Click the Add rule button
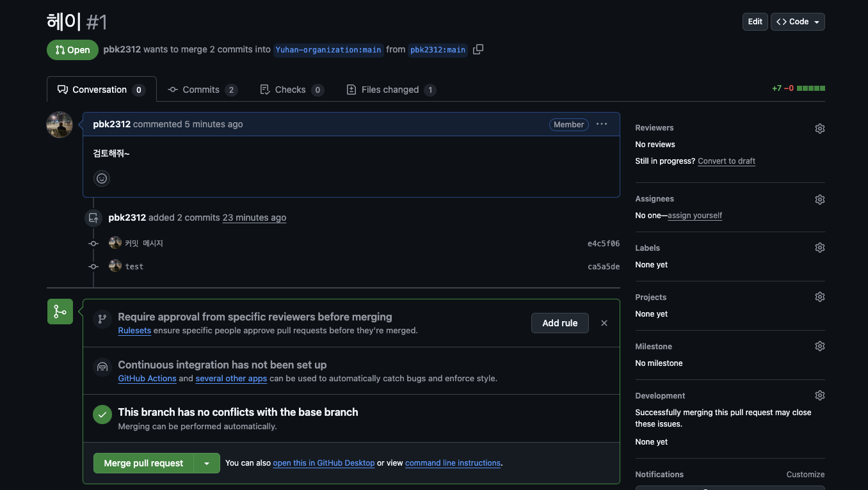The width and height of the screenshot is (868, 490). 560,323
